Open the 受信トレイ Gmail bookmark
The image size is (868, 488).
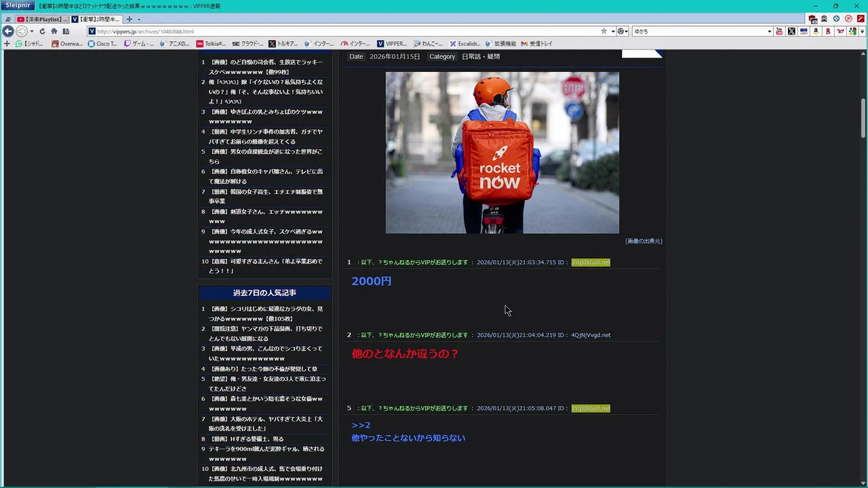[537, 43]
